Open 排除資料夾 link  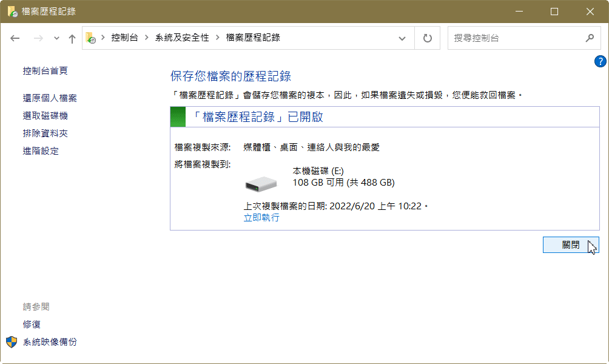pos(45,133)
